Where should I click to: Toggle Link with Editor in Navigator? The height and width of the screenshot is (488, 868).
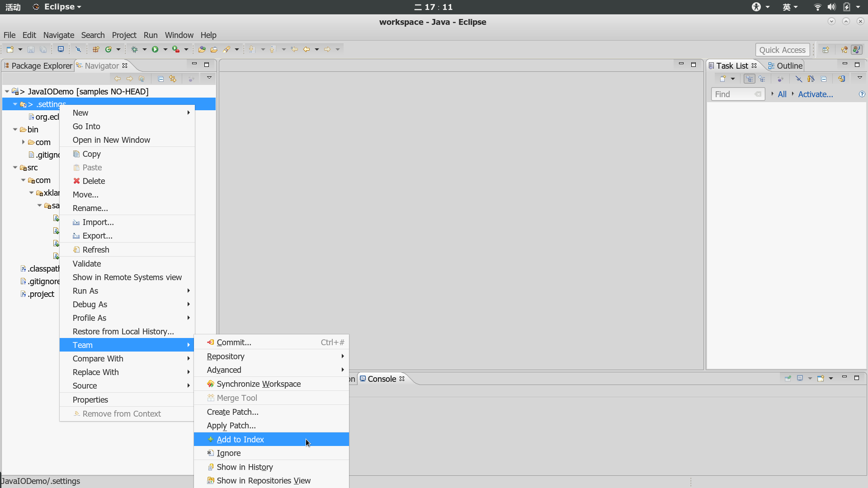pos(173,79)
